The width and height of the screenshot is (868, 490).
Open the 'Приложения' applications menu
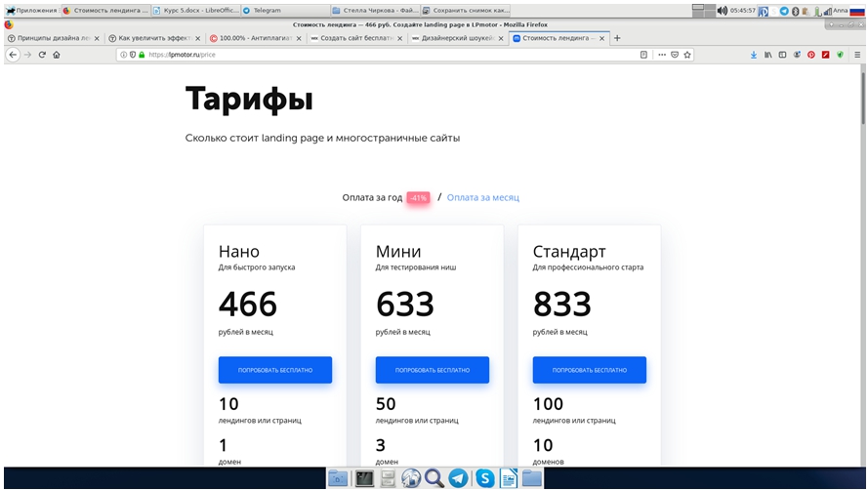[x=31, y=11]
